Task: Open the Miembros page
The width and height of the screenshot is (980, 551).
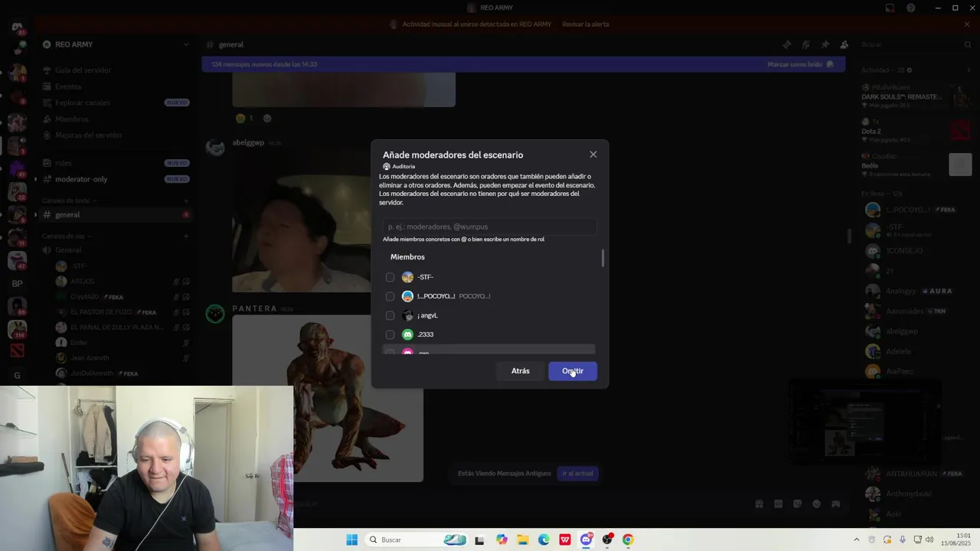Action: click(x=71, y=119)
